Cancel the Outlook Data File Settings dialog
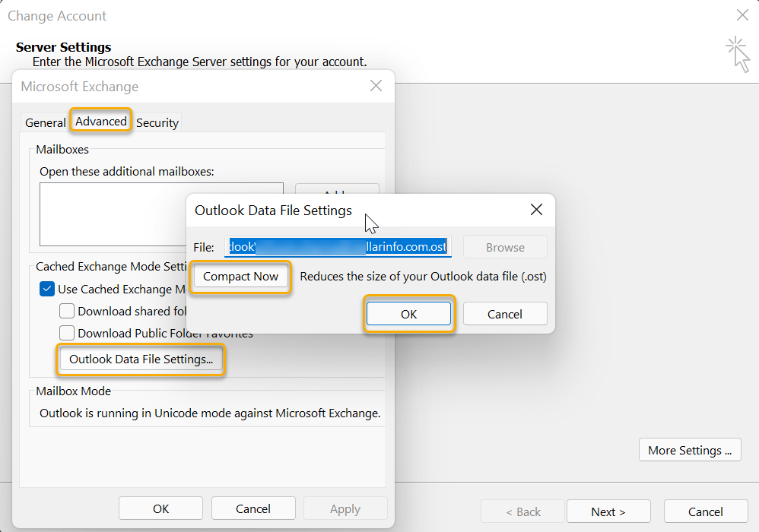759x532 pixels. tap(505, 313)
